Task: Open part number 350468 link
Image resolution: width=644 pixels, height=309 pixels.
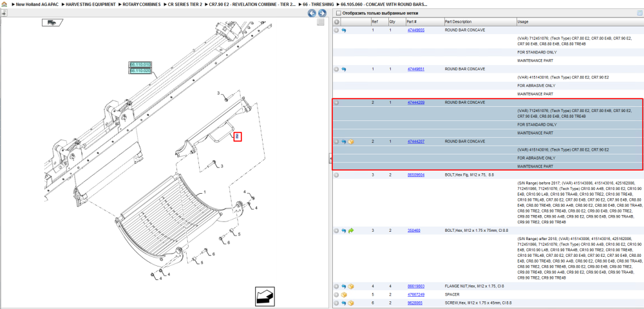Action: tap(413, 230)
